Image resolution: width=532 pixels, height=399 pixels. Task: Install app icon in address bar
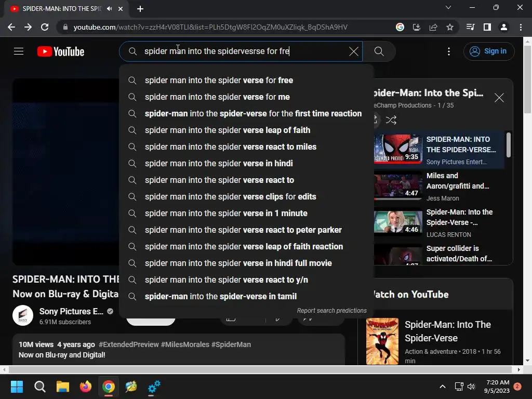pos(416,27)
